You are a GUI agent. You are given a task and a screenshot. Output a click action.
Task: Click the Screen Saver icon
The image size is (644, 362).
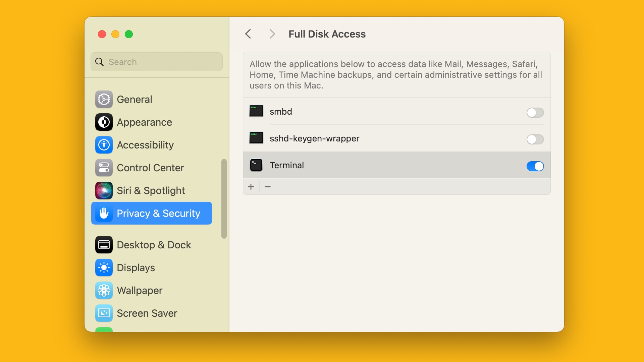(104, 313)
